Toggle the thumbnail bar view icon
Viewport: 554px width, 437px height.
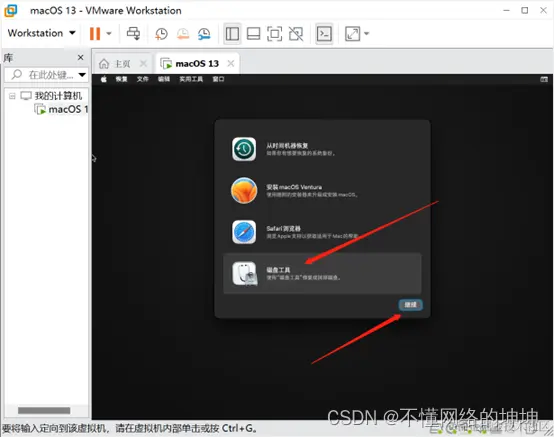(x=253, y=34)
